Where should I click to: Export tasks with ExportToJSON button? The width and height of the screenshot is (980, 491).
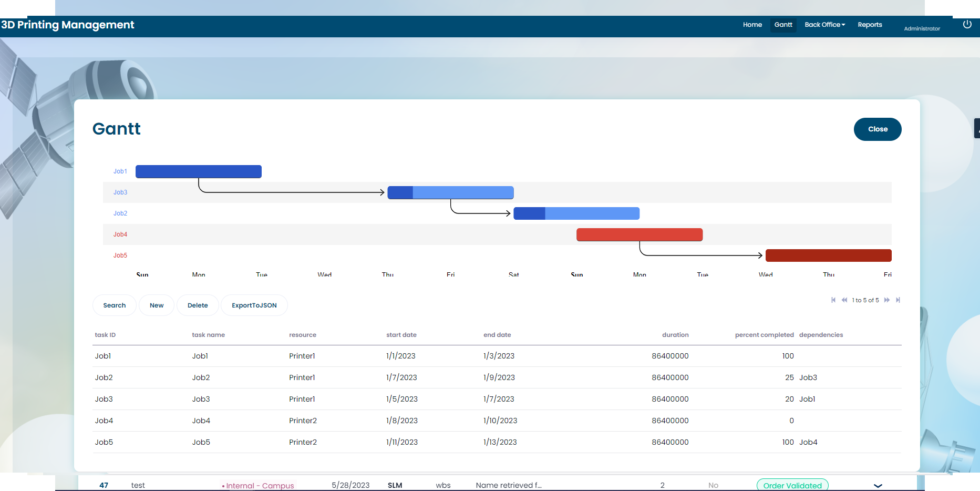[x=254, y=305]
